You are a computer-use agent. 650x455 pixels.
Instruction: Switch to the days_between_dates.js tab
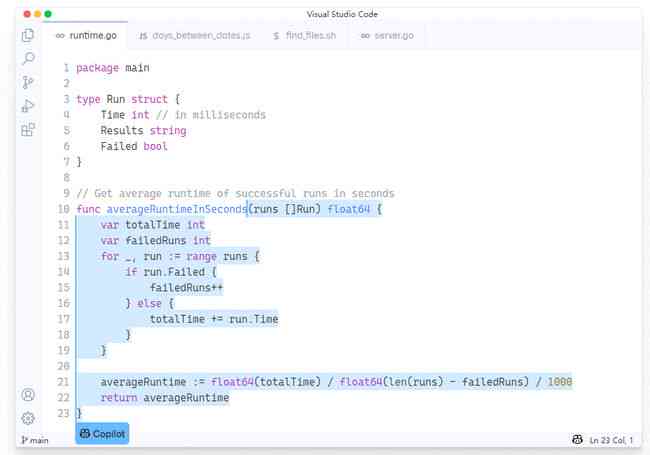click(x=195, y=36)
